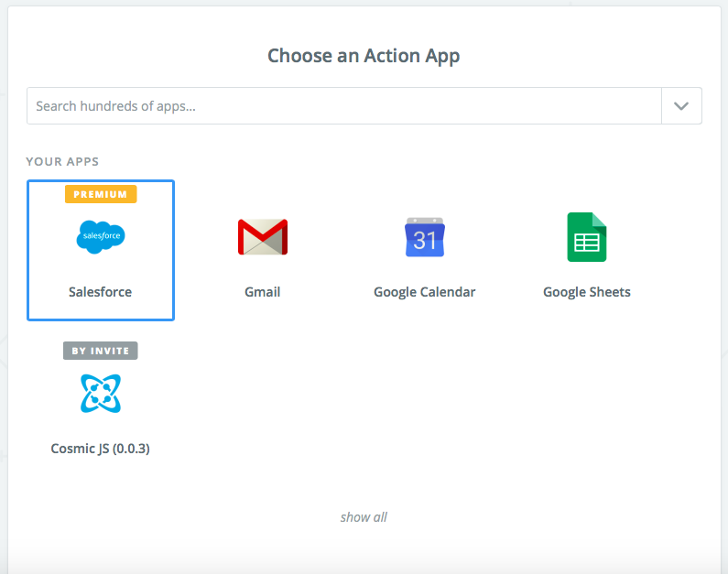Click the Google Calendar name label
Viewport: 728px width, 574px height.
(x=424, y=292)
